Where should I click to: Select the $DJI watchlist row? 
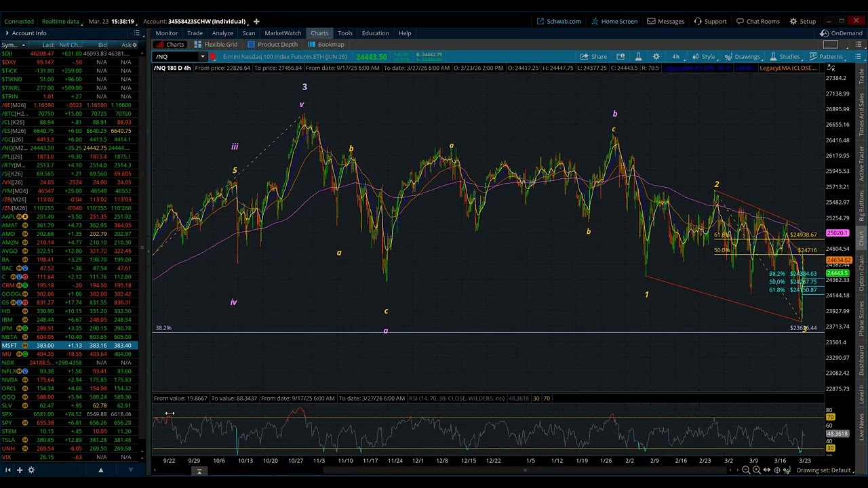(x=69, y=54)
